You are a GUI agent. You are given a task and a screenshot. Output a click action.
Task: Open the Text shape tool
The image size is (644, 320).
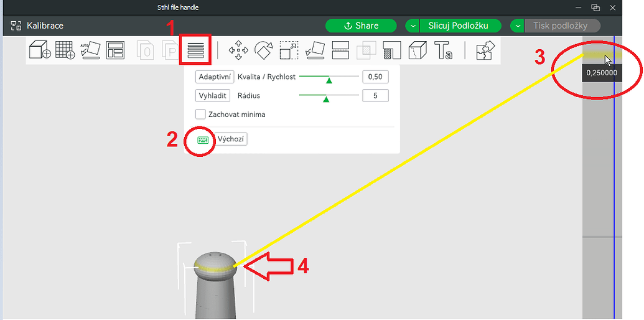444,50
